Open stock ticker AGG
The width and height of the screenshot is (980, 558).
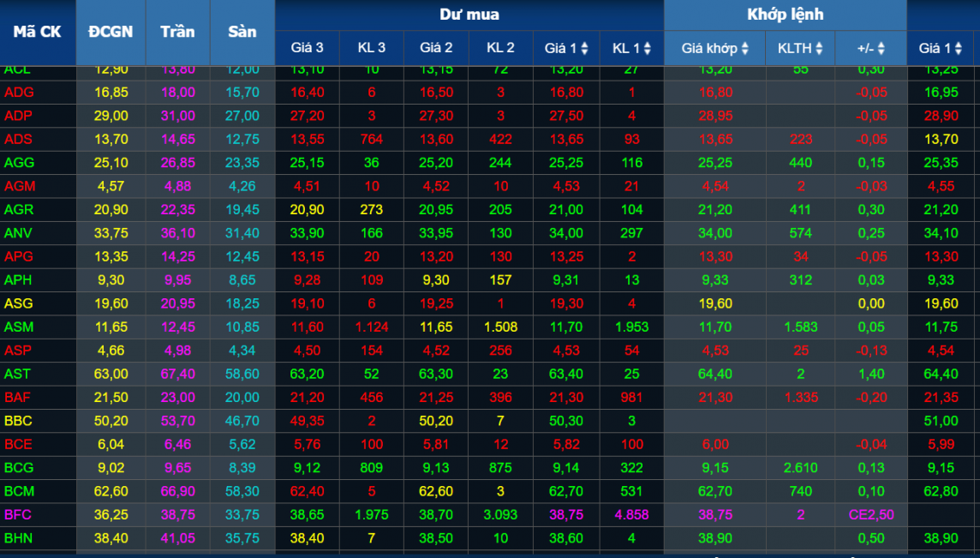19,162
